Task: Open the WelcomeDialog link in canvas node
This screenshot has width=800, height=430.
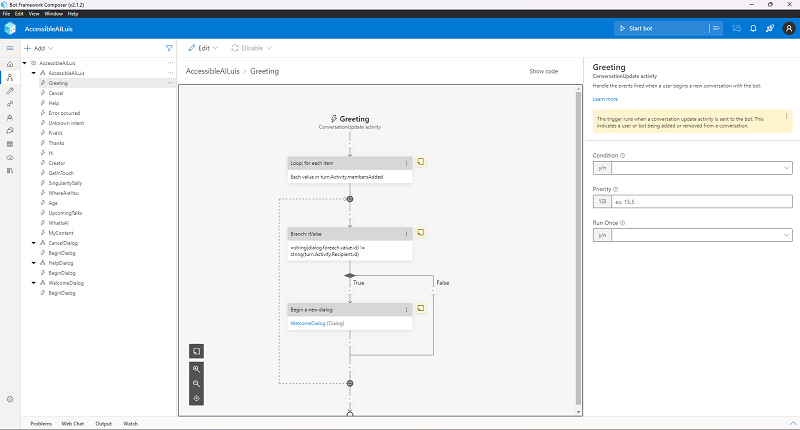Action: 308,323
